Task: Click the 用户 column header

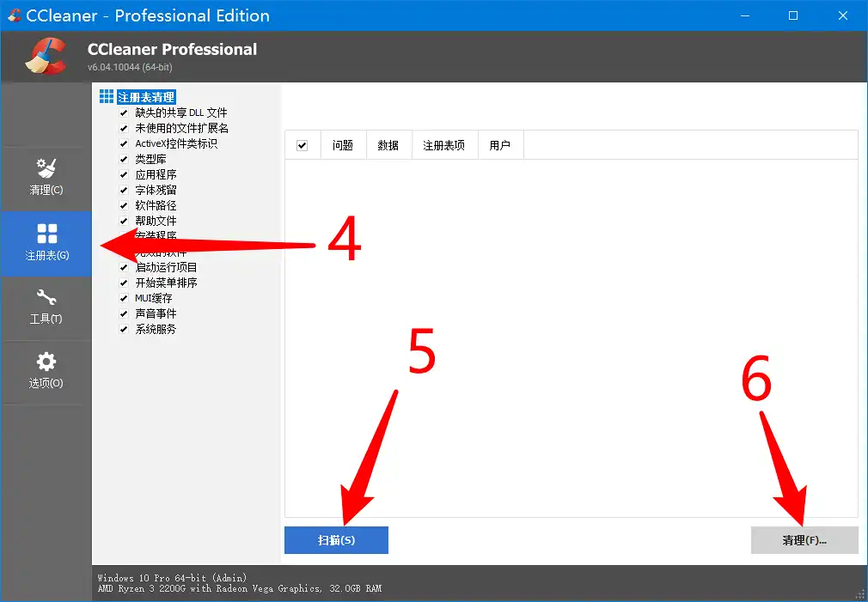Action: [x=499, y=145]
